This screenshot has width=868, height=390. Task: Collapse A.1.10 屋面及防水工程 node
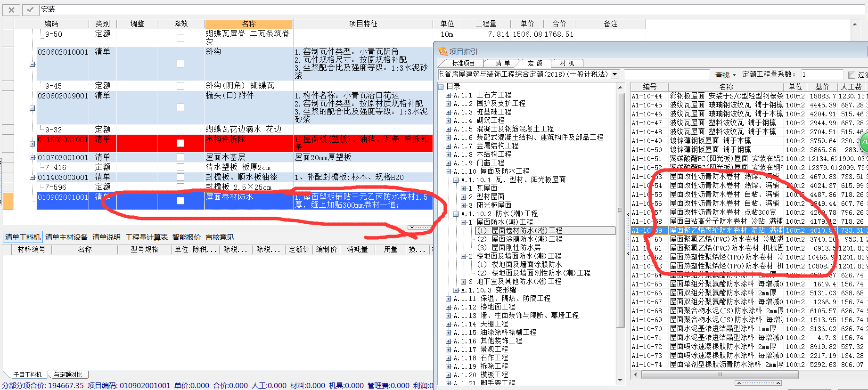449,171
